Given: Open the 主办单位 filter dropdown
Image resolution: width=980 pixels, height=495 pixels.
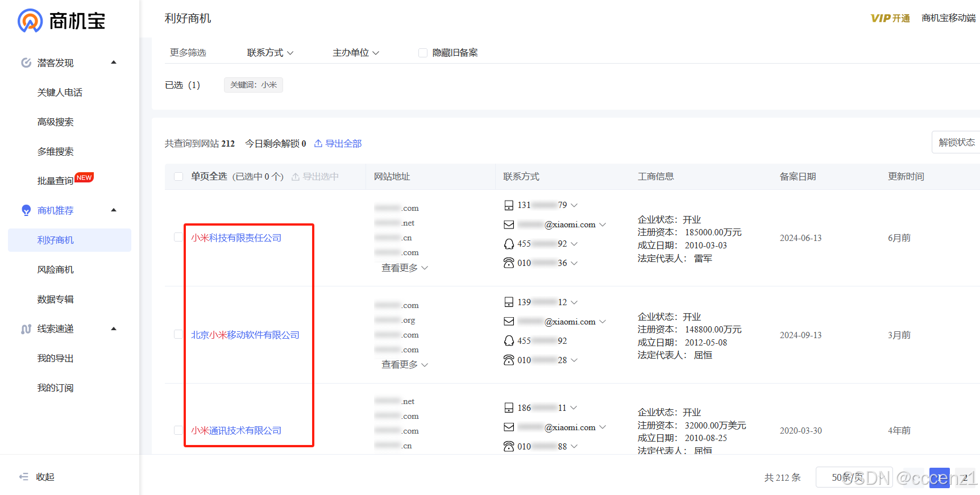Looking at the screenshot, I should point(356,53).
